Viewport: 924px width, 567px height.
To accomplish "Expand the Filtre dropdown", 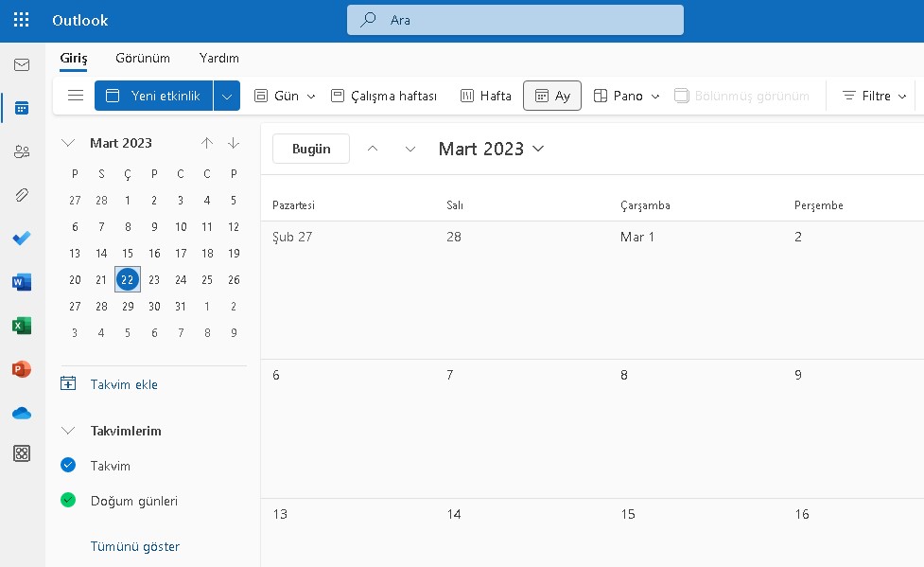I will coord(872,95).
